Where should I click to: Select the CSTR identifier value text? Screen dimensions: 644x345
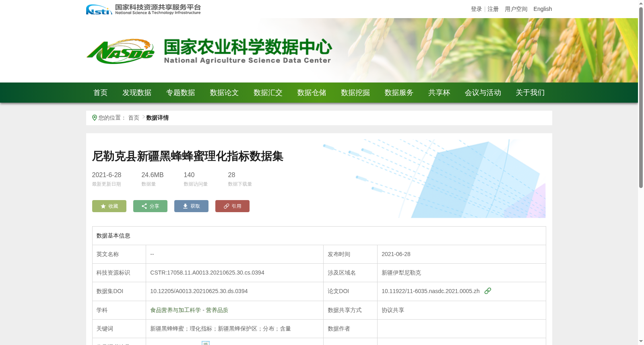click(207, 273)
